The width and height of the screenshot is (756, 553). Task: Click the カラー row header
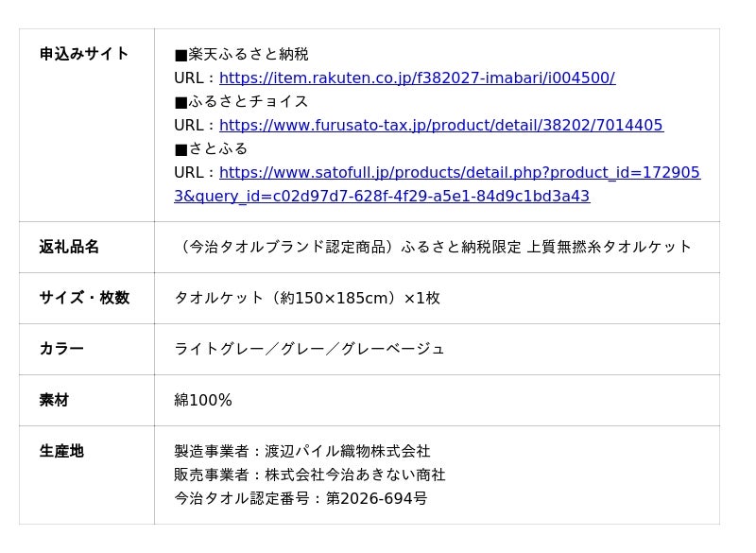pyautogui.click(x=61, y=349)
